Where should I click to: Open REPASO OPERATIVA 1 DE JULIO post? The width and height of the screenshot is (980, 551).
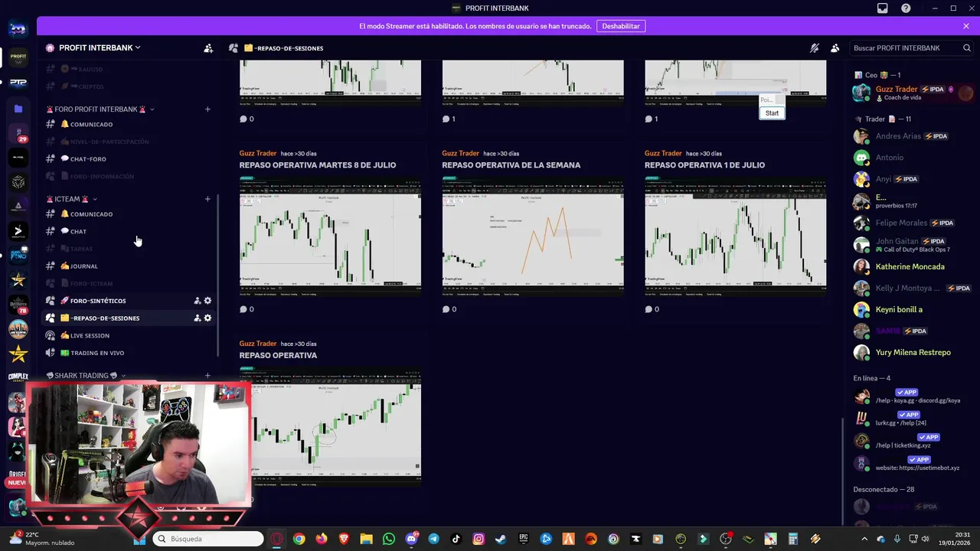coord(704,165)
